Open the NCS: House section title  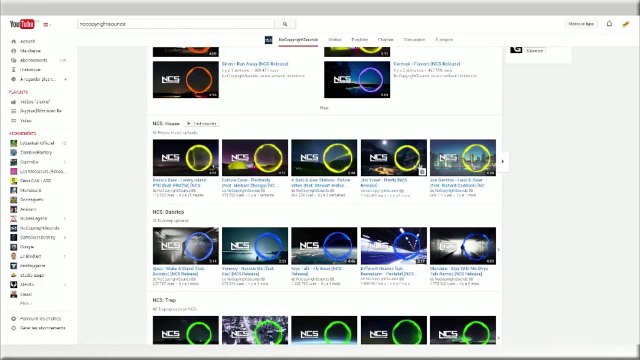point(166,123)
